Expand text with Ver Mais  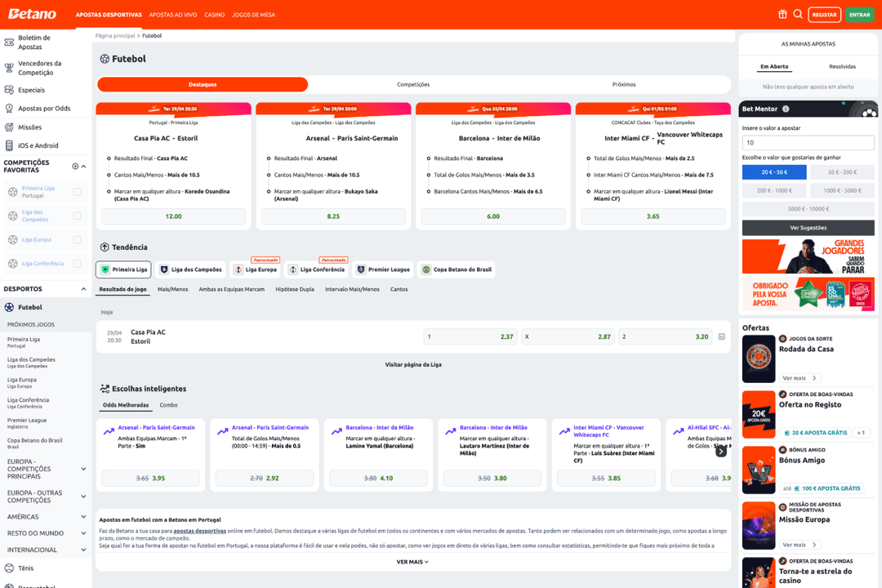(x=412, y=562)
